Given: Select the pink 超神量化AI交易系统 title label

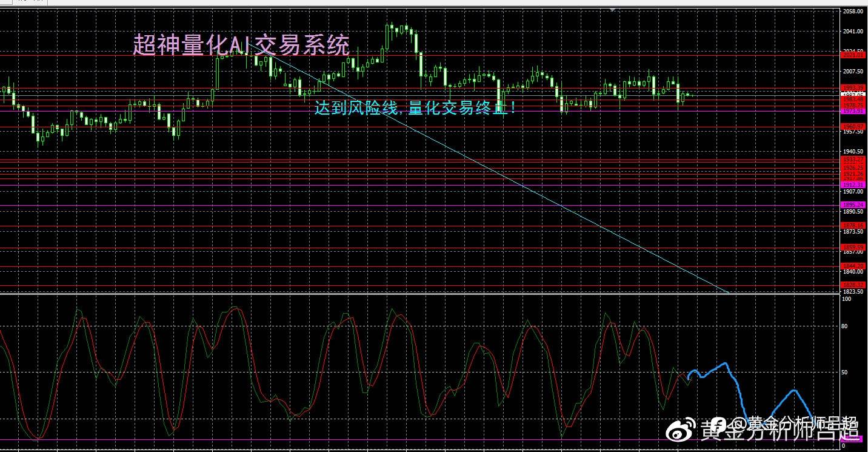Looking at the screenshot, I should 241,46.
